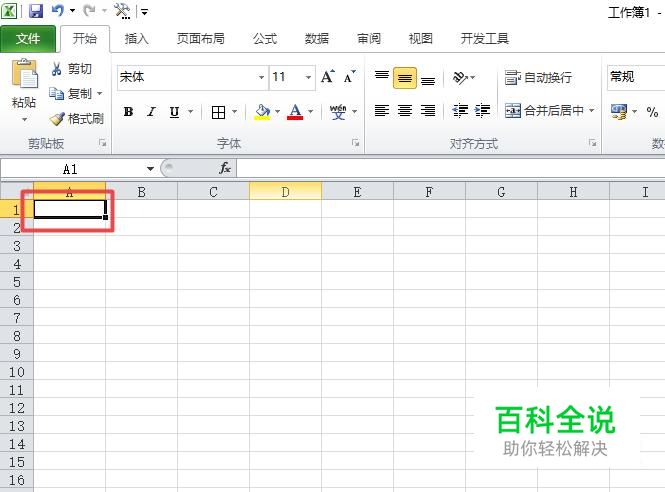Open the 复制 copy options arrow
Viewport: 665px width, 492px height.
pyautogui.click(x=100, y=93)
